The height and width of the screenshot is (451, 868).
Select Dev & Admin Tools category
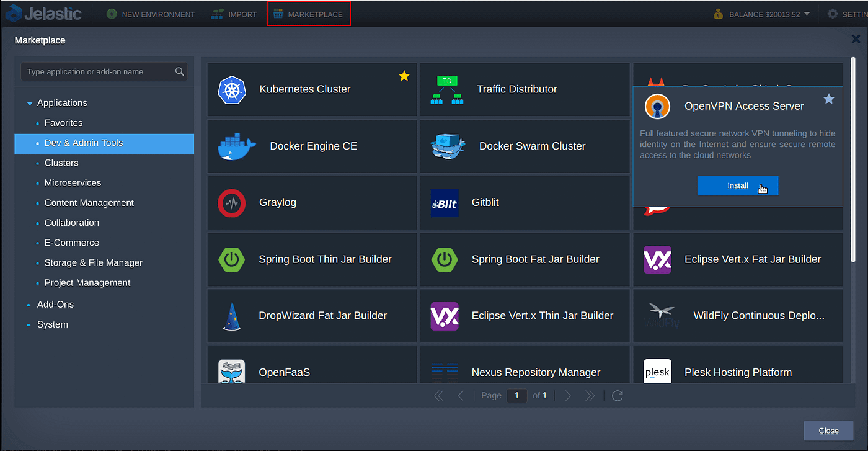[104, 143]
